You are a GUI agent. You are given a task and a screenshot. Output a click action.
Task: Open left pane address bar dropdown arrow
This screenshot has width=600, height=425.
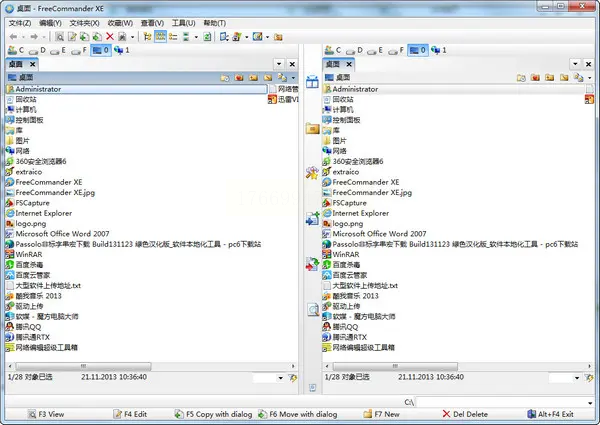293,78
